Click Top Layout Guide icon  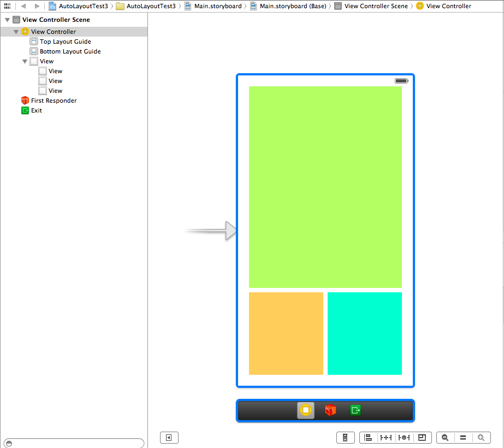34,42
